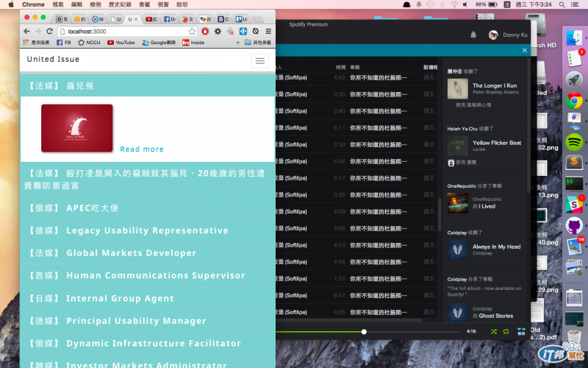588x368 pixels.
Task: Open Reminders app in the Dock
Action: point(574,58)
